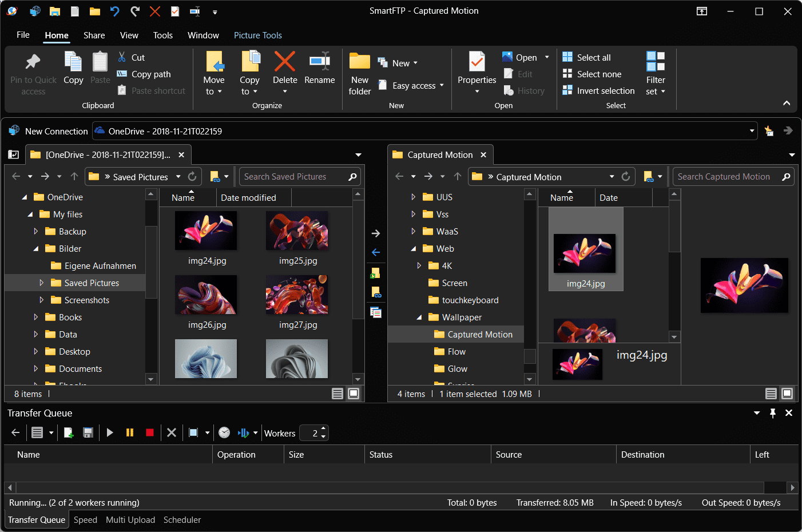Click the Open button in the ribbon
Image resolution: width=802 pixels, height=532 pixels.
(x=519, y=57)
